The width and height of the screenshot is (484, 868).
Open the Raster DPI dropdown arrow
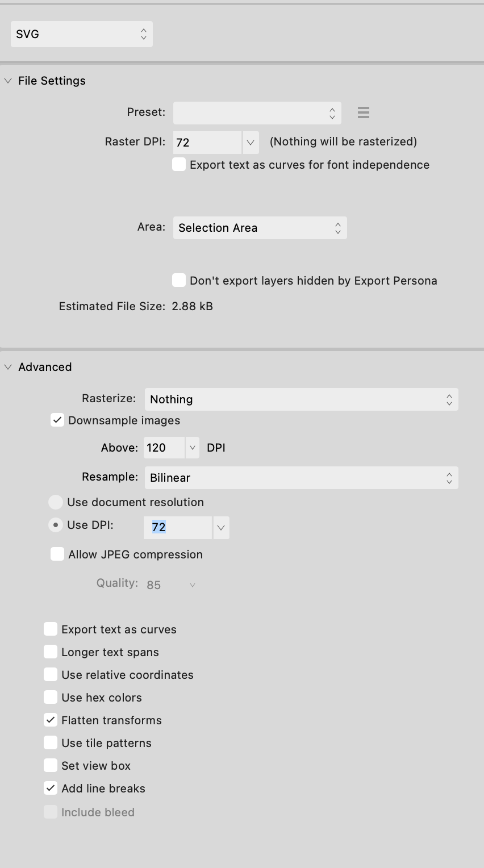(x=251, y=143)
